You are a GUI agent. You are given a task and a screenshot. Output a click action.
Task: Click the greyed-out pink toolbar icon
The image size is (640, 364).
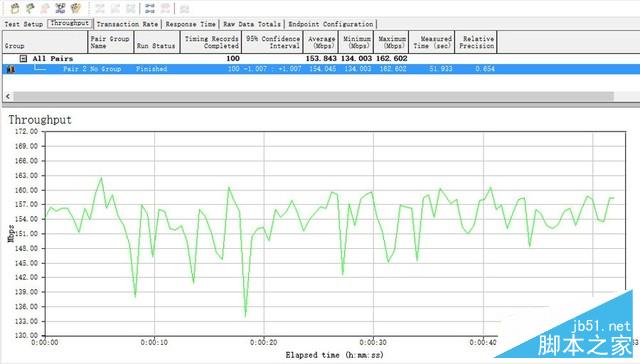[x=45, y=8]
